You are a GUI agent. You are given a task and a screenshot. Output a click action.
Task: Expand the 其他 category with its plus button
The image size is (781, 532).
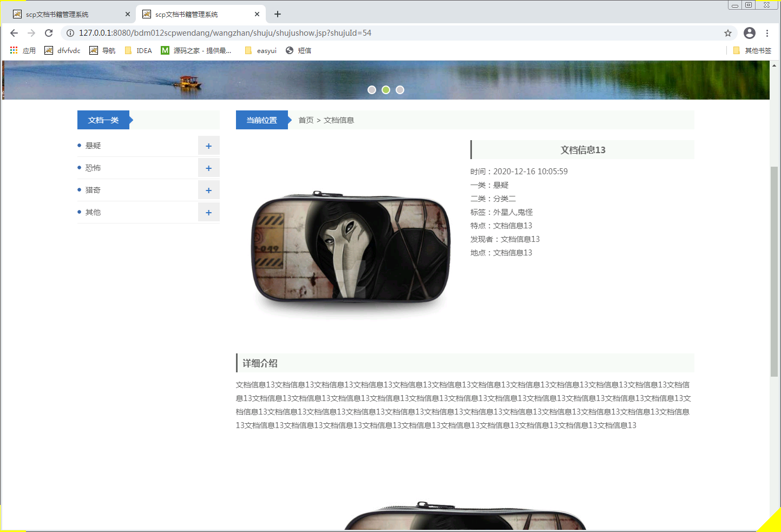[209, 212]
